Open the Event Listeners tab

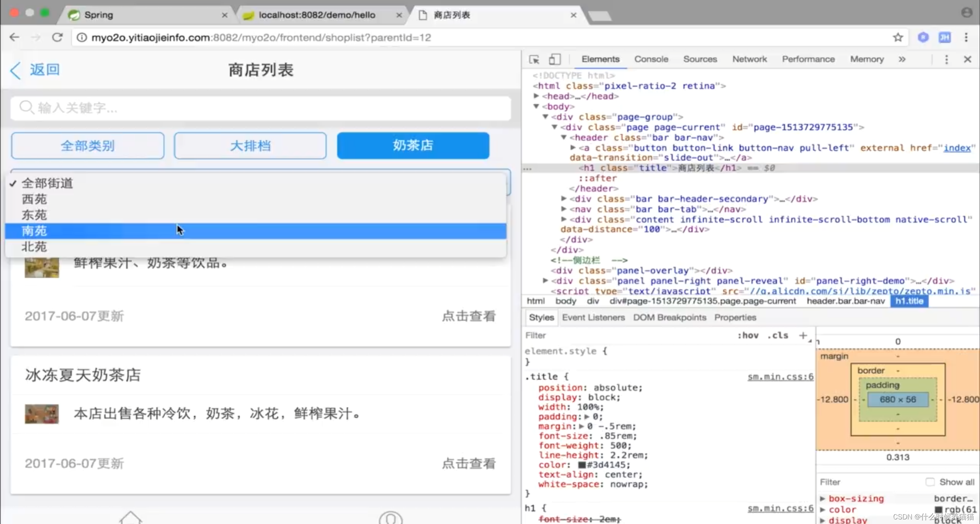tap(593, 317)
